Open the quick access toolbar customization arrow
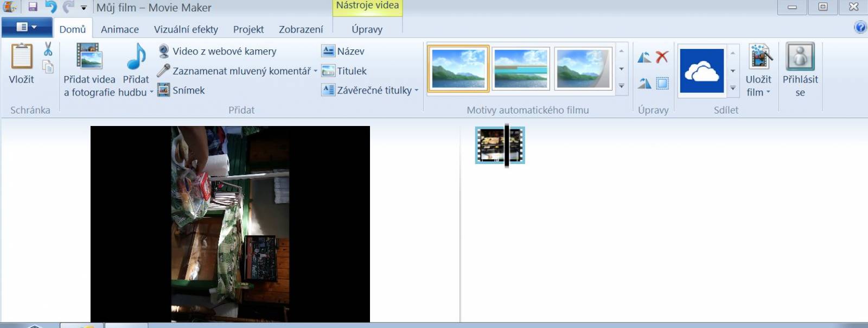868x328 pixels. tap(84, 8)
